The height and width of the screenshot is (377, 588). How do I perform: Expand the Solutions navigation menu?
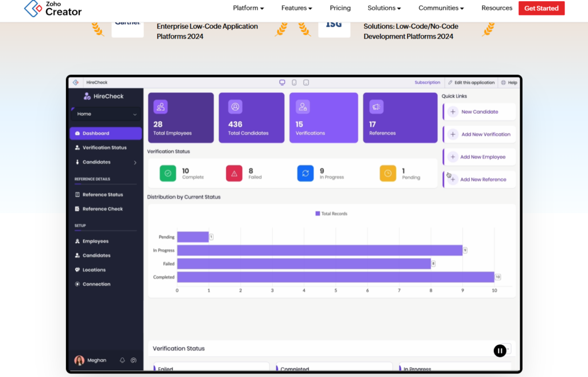coord(384,8)
